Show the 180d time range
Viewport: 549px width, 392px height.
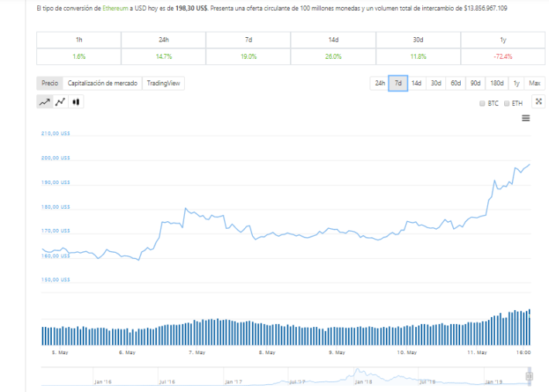(x=496, y=83)
